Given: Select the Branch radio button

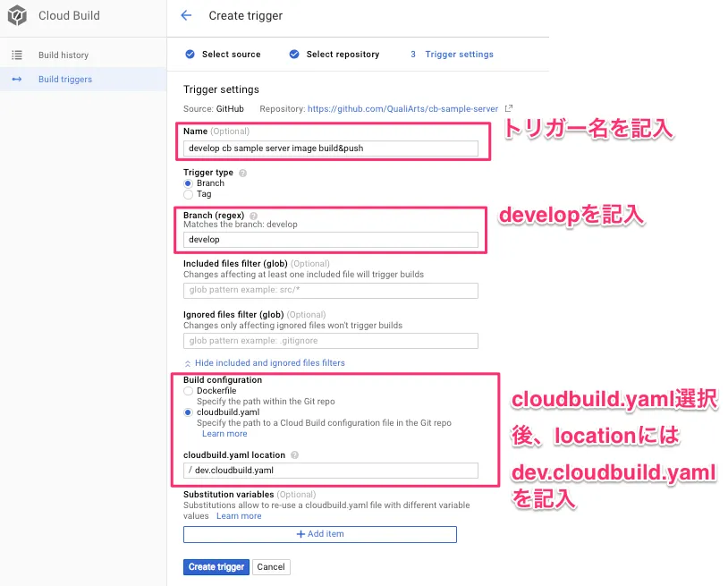Looking at the screenshot, I should pos(188,183).
